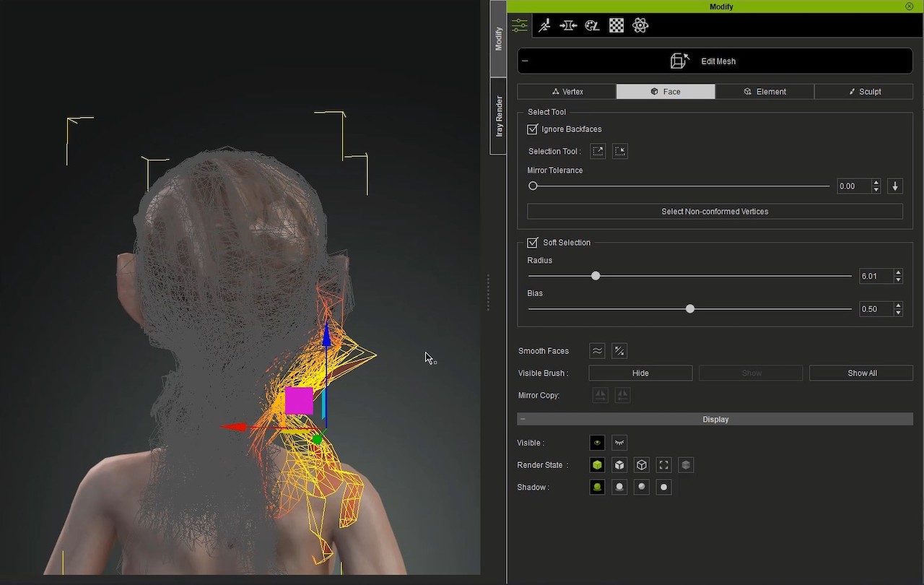Collapse the Display section header

tap(523, 420)
